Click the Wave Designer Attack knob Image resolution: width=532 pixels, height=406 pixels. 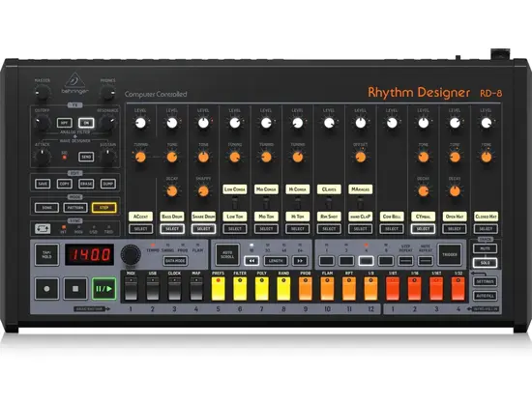[42, 157]
